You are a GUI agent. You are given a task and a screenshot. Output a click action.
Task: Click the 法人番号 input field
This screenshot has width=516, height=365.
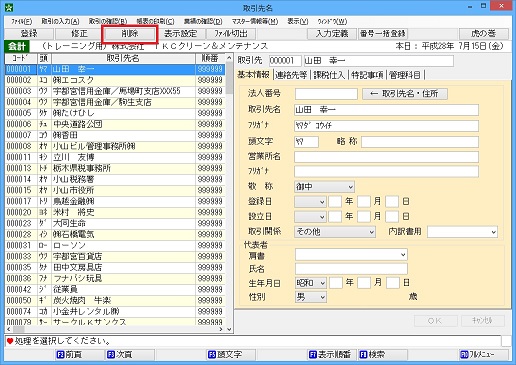click(326, 94)
